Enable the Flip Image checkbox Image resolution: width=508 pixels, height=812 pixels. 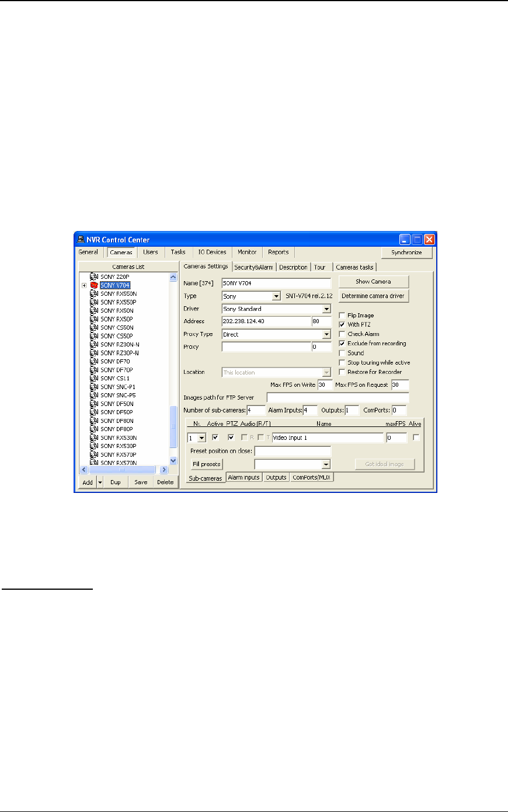342,315
